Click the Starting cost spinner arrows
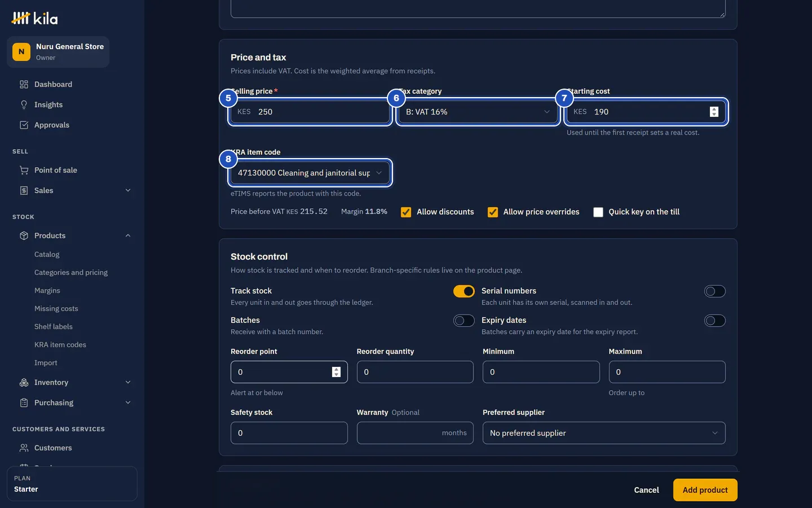The height and width of the screenshot is (508, 812). (x=714, y=112)
